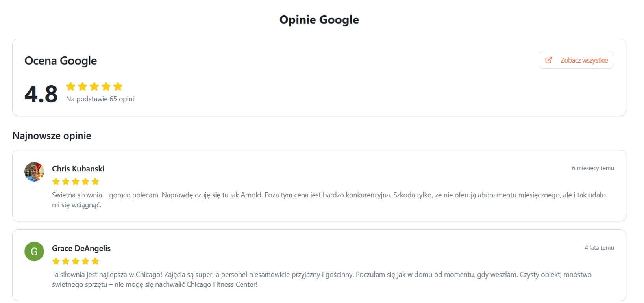Click the fifth star in Chris Kubanski's rating
Image resolution: width=644 pixels, height=303 pixels.
tap(95, 182)
